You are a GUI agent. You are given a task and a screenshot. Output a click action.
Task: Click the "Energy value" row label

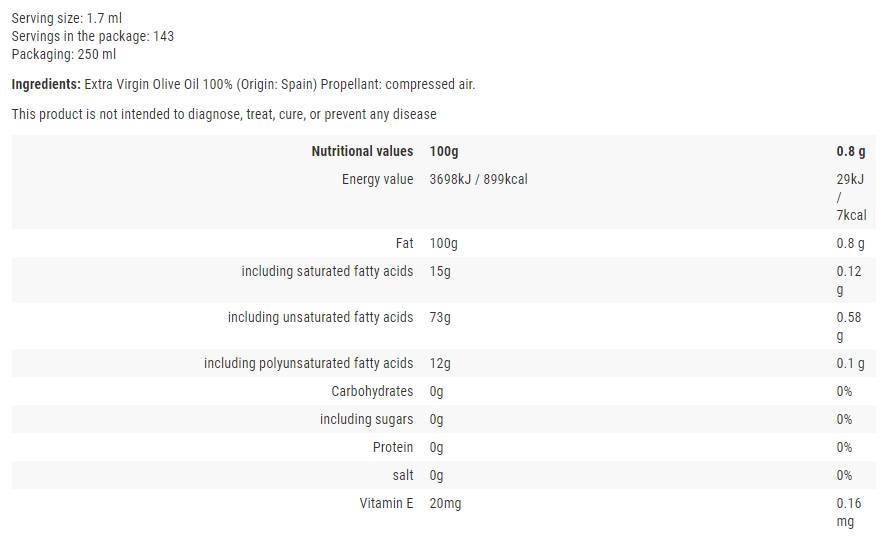pyautogui.click(x=377, y=179)
